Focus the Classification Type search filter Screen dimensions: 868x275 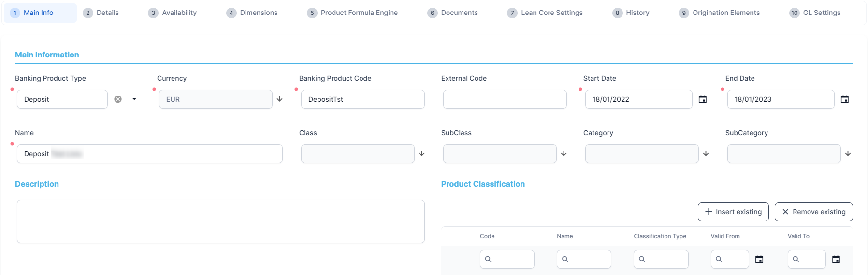tap(665, 260)
